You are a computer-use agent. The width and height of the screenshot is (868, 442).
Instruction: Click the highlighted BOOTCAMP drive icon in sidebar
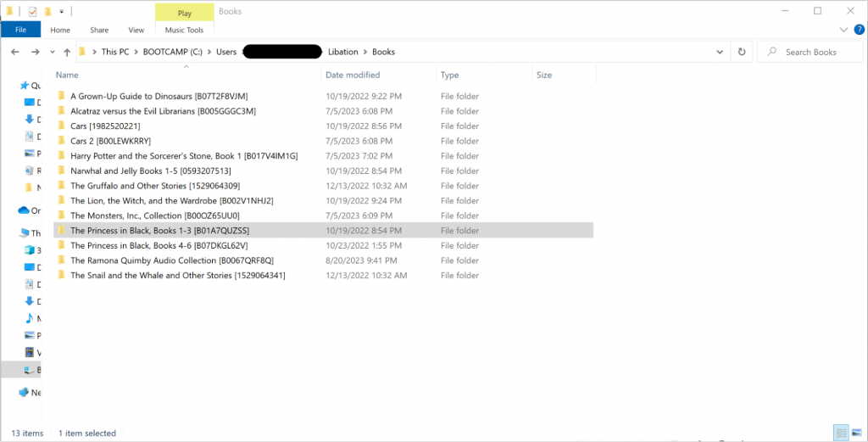(x=29, y=369)
